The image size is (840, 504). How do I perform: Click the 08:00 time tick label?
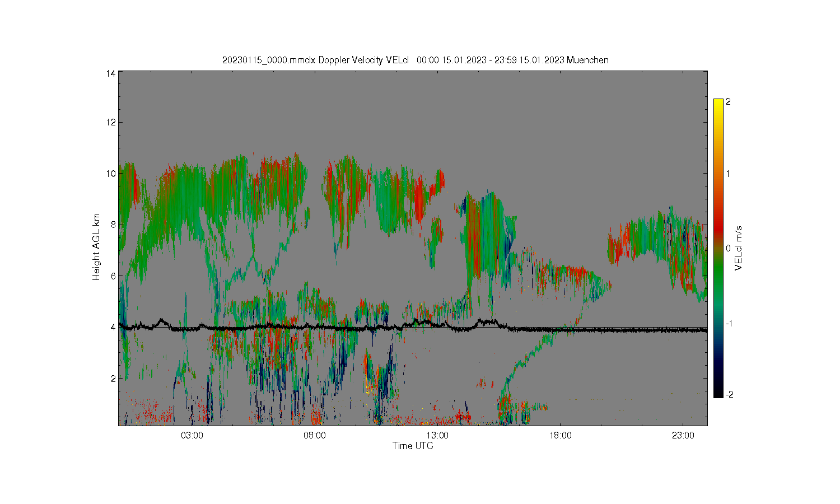tap(315, 436)
